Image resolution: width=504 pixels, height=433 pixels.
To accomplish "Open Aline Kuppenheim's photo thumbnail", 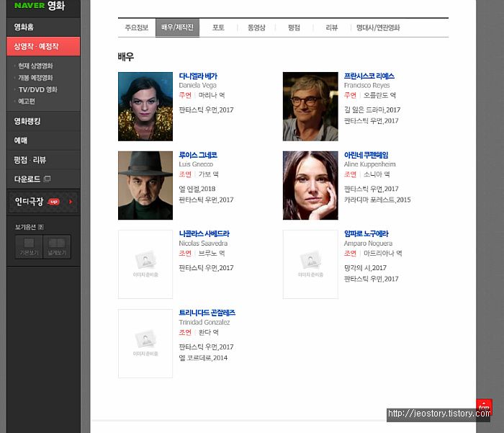I will pos(310,185).
